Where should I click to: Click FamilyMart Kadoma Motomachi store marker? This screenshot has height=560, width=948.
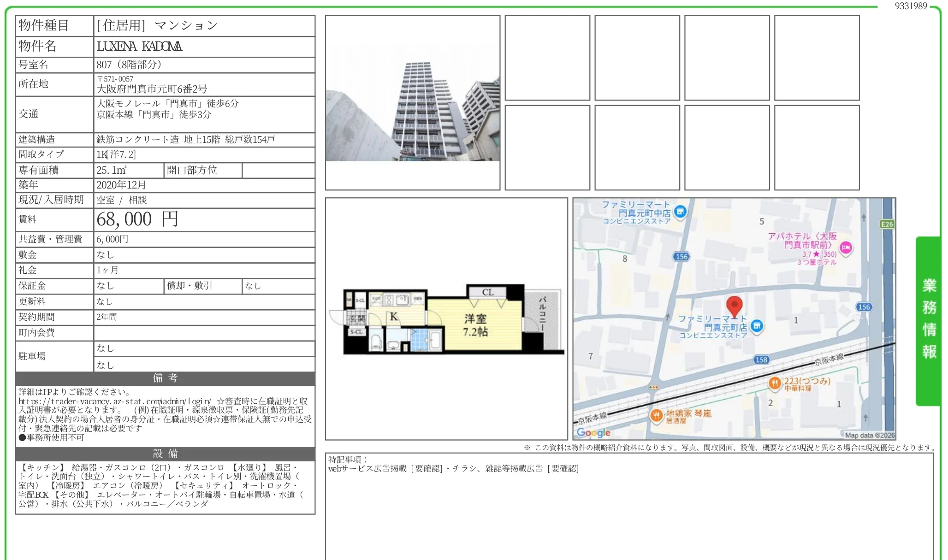point(757,326)
